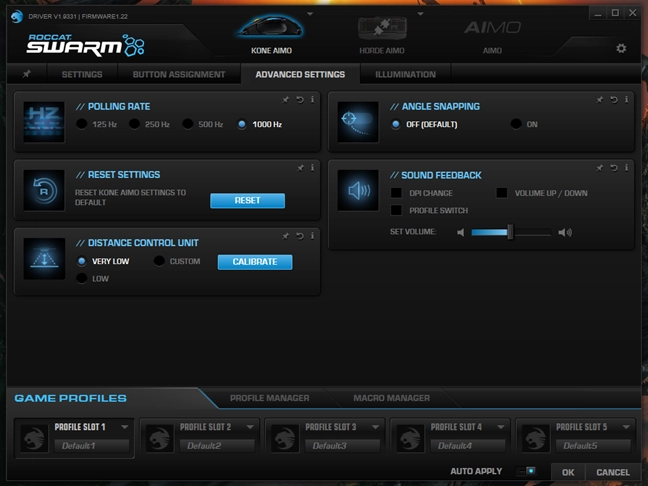Pin the Sound Feedback panel

(600, 168)
